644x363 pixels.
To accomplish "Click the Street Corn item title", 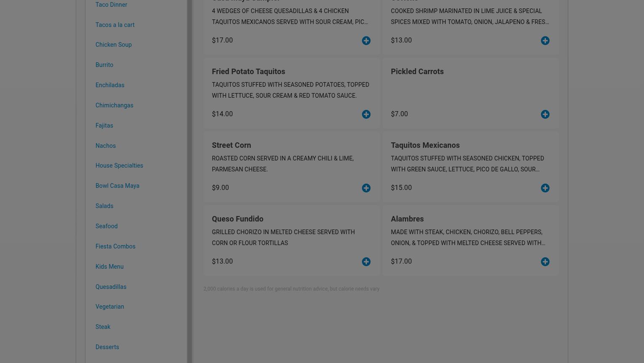I will pos(232,145).
